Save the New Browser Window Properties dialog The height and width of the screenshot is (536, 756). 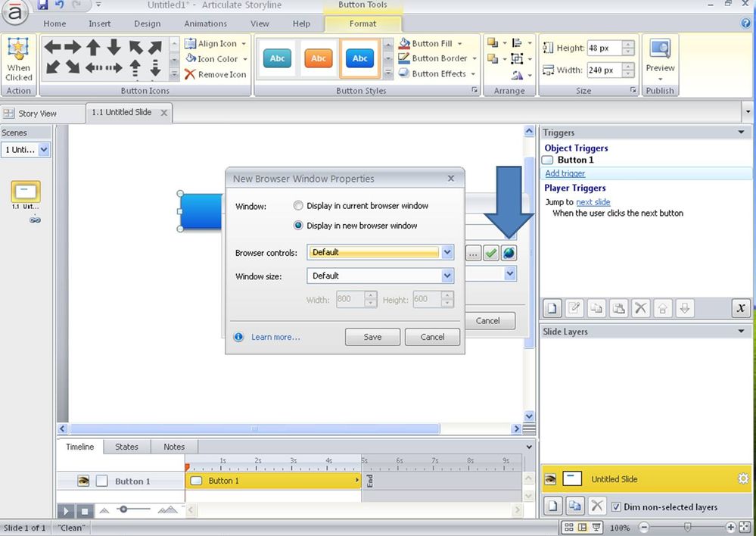[x=372, y=337]
